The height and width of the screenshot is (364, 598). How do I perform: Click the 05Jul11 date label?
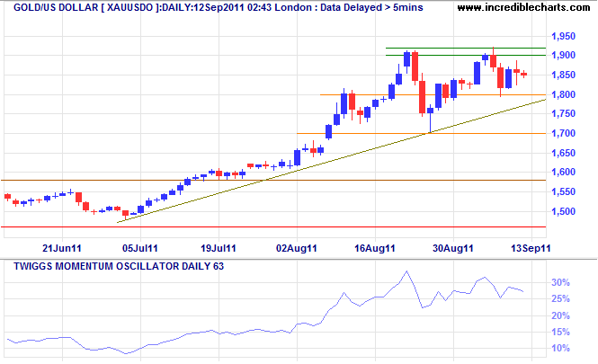[x=140, y=249]
